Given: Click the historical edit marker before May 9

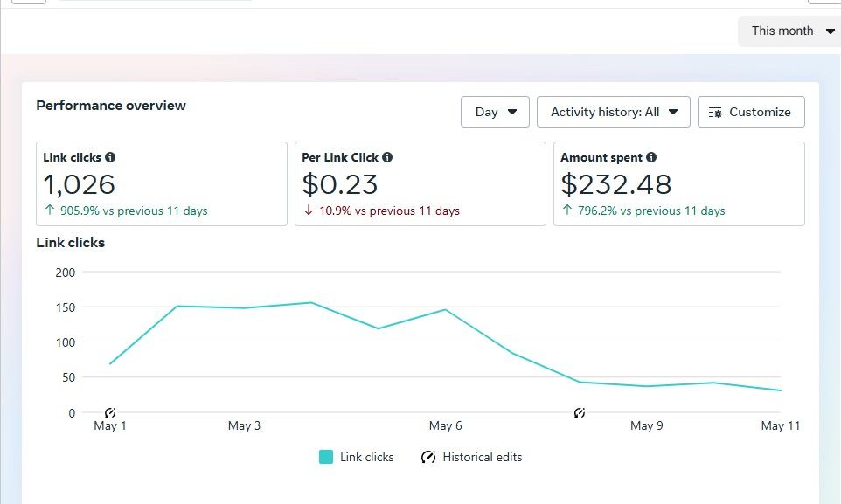Looking at the screenshot, I should (579, 412).
